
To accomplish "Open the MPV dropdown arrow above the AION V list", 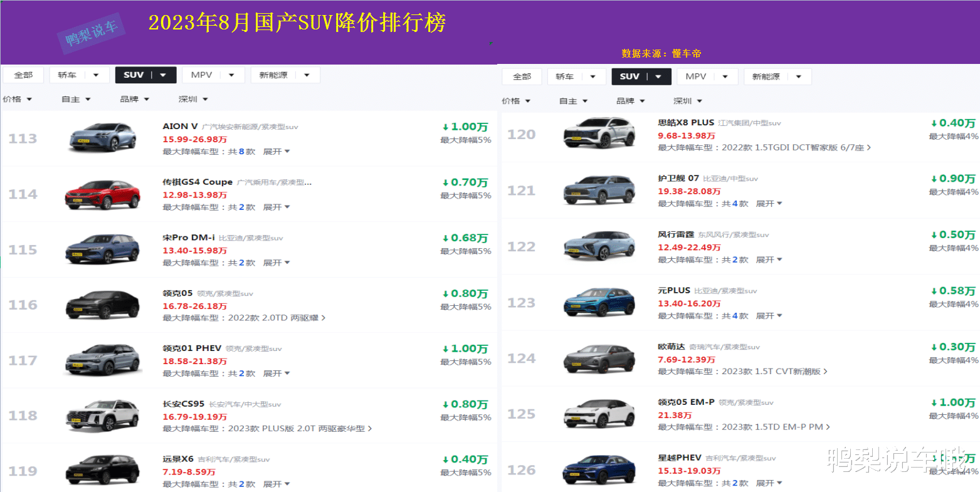I will 231,75.
